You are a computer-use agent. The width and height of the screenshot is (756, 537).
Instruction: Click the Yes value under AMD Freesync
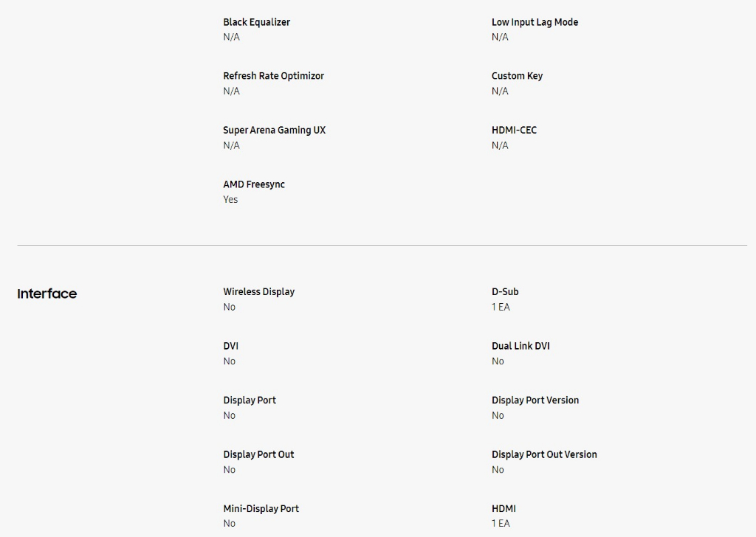(x=230, y=199)
